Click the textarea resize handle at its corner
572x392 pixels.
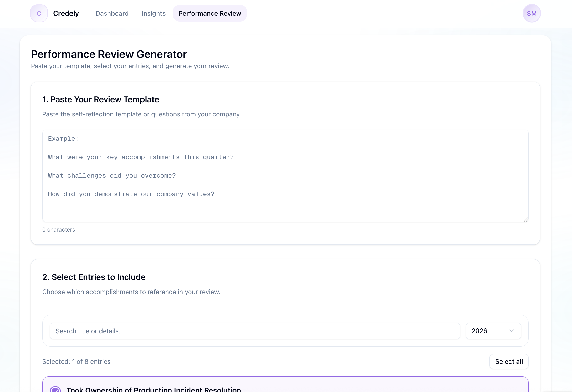tap(526, 219)
